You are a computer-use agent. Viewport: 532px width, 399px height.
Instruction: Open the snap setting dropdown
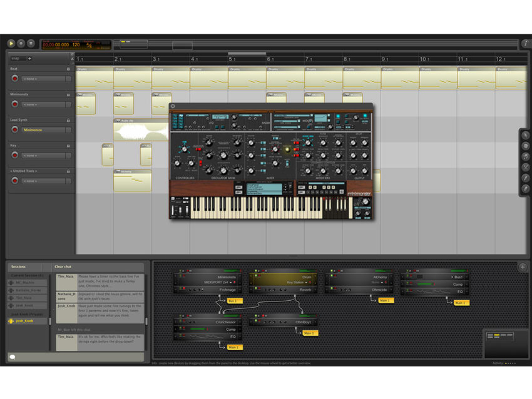pos(18,59)
